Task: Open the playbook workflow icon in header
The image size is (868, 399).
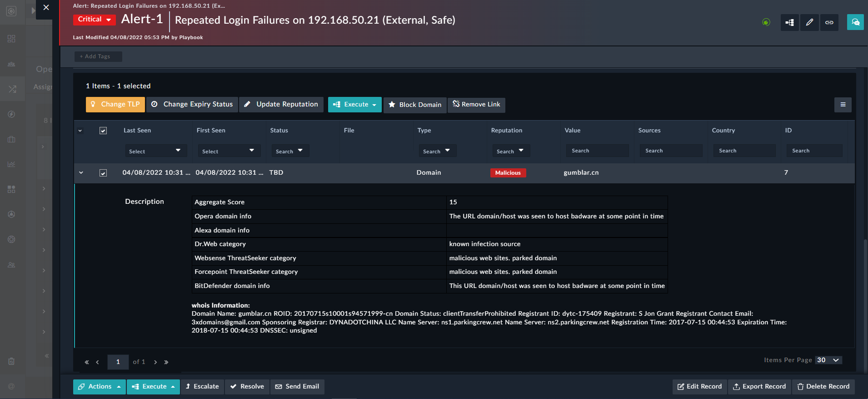Action: [x=790, y=22]
